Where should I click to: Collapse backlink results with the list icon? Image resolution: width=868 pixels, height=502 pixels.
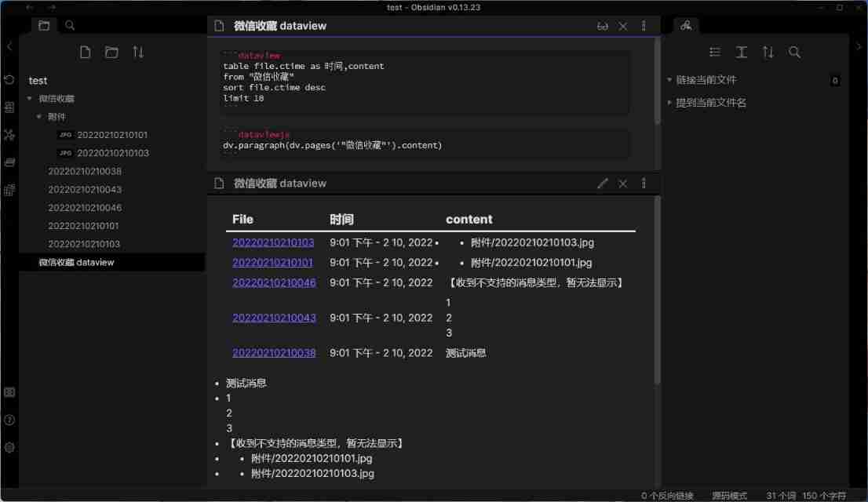pos(715,52)
